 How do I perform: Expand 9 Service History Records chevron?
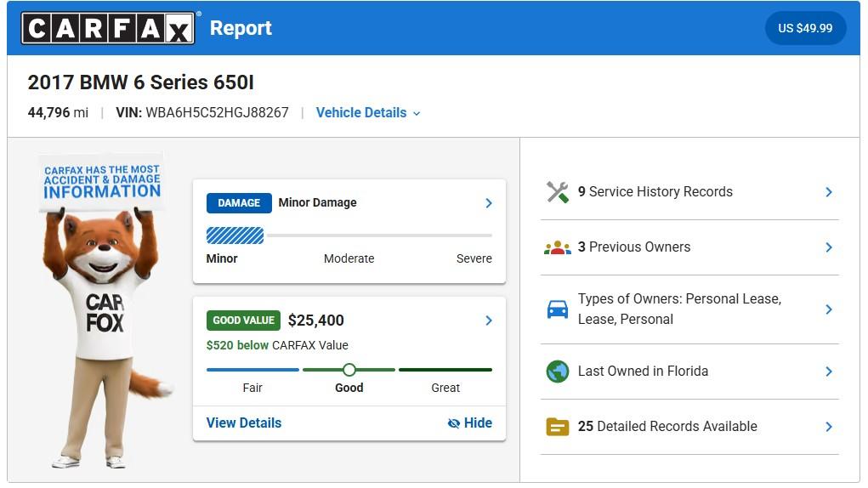click(829, 192)
